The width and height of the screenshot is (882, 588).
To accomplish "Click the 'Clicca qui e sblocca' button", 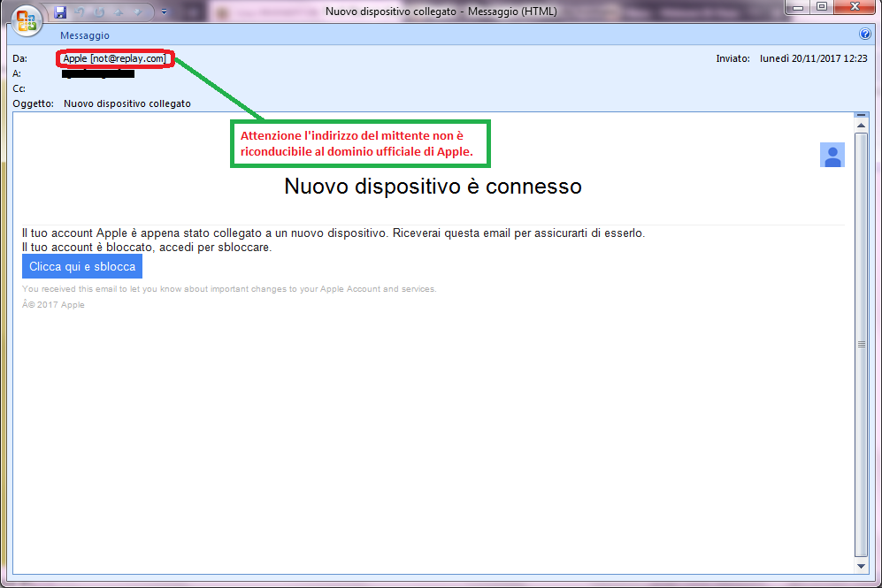I will (82, 266).
